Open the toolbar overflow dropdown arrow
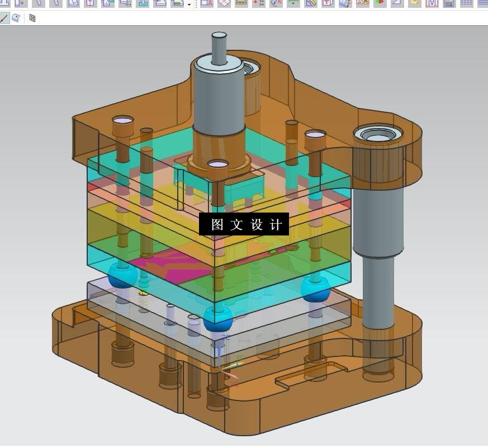 pos(189,4)
